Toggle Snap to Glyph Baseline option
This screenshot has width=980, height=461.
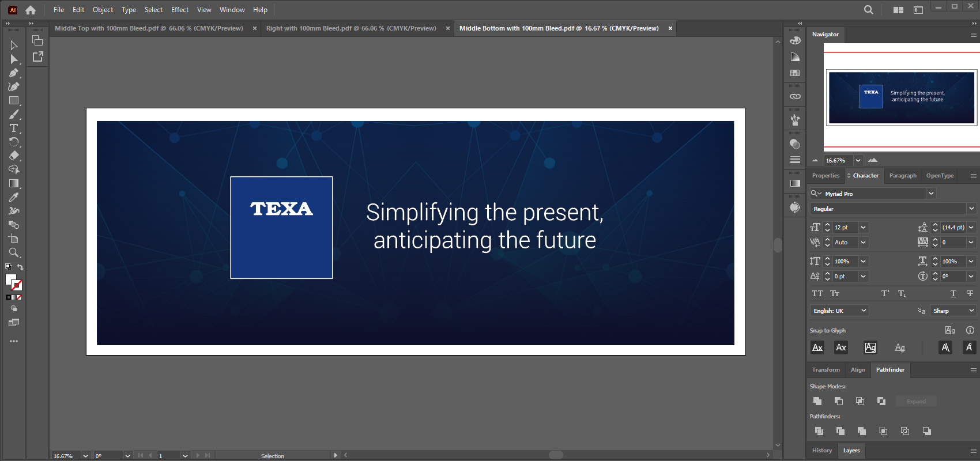pos(817,347)
